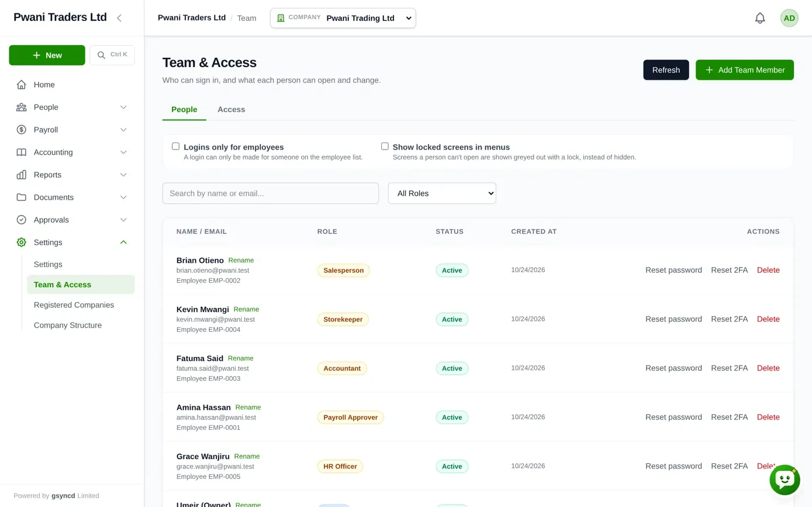Select the People tab
Screen dimensions: 812x507
(184, 109)
